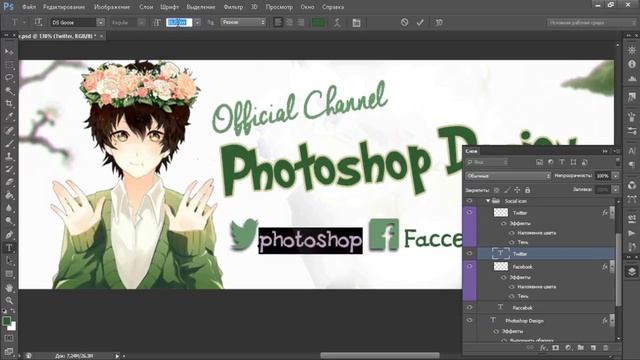
Task: Select the Brush tool
Action: pyautogui.click(x=9, y=143)
